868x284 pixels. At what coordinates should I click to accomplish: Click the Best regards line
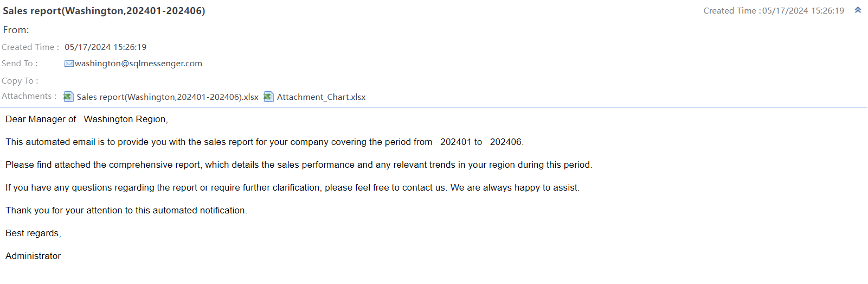33,233
